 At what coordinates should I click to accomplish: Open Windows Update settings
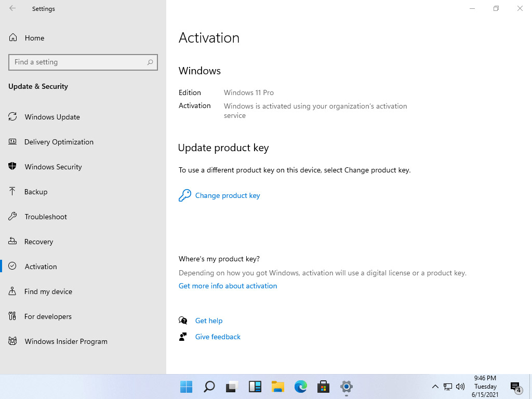coord(52,117)
